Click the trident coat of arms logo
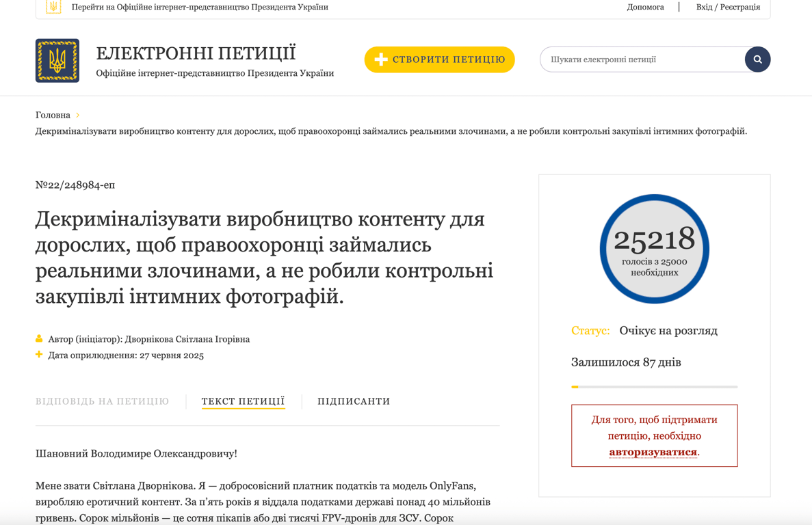This screenshot has height=525, width=812. tap(57, 59)
